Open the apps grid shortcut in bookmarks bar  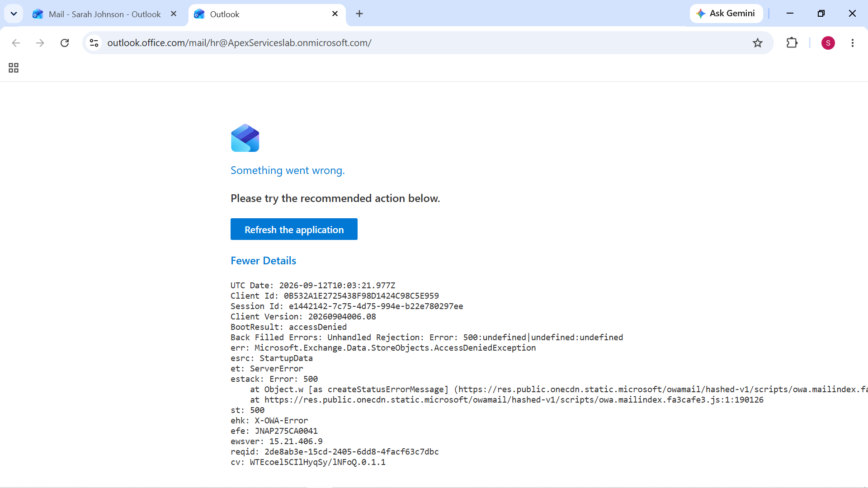click(x=14, y=68)
